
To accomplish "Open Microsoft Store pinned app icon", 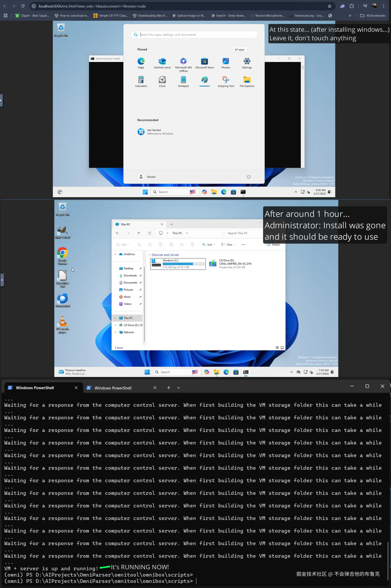I will [204, 62].
